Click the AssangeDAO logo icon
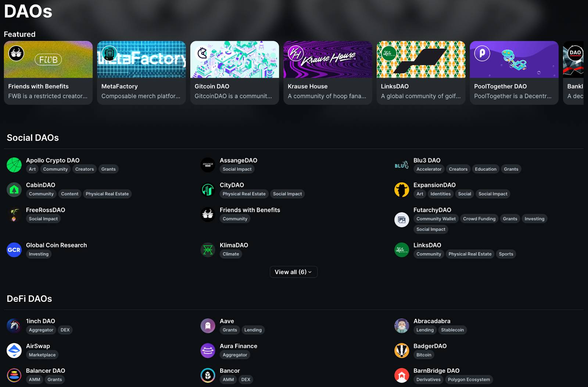 pos(208,165)
